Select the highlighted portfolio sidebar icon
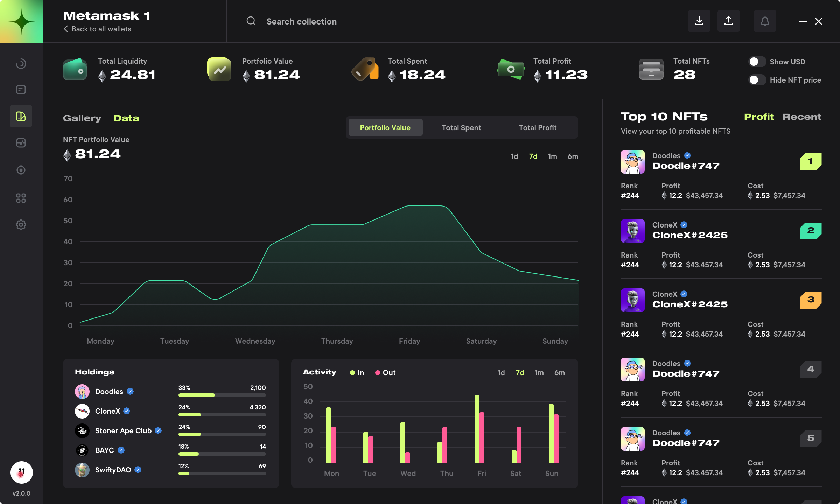This screenshot has height=504, width=840. coord(21,116)
